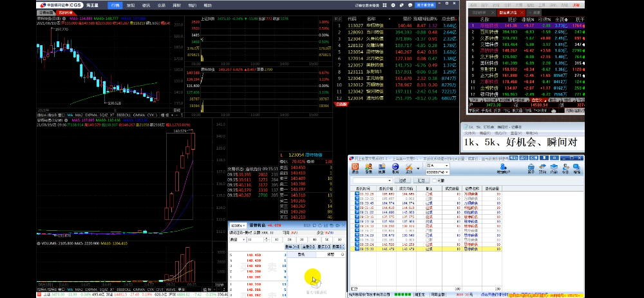Click the 全撤 cancel-all button in quick-order panel
Image resolution: width=644 pixels, height=298 pixels.
pos(308,246)
